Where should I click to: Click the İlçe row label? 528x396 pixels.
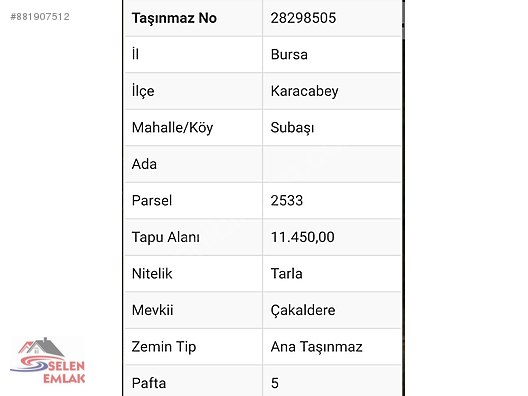(143, 91)
